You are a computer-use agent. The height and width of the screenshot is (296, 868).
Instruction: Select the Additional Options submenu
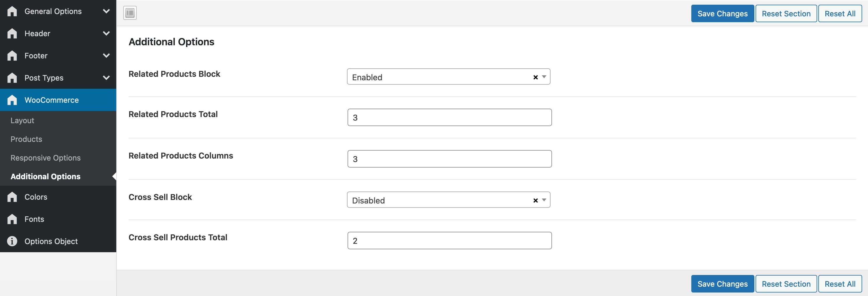click(x=58, y=176)
